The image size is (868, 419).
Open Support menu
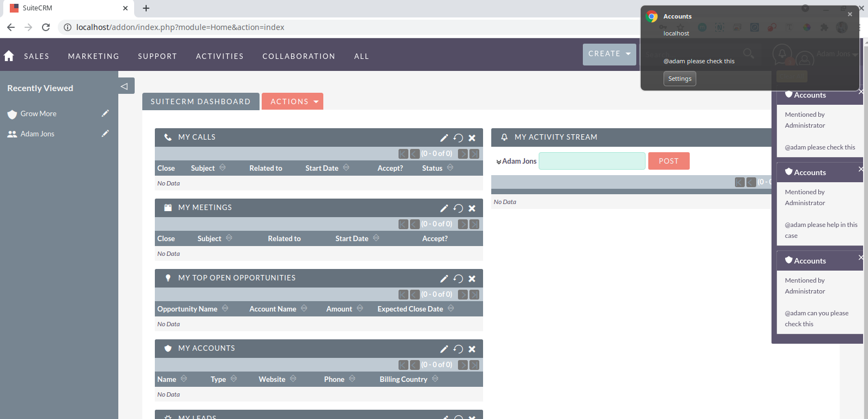[x=158, y=56]
